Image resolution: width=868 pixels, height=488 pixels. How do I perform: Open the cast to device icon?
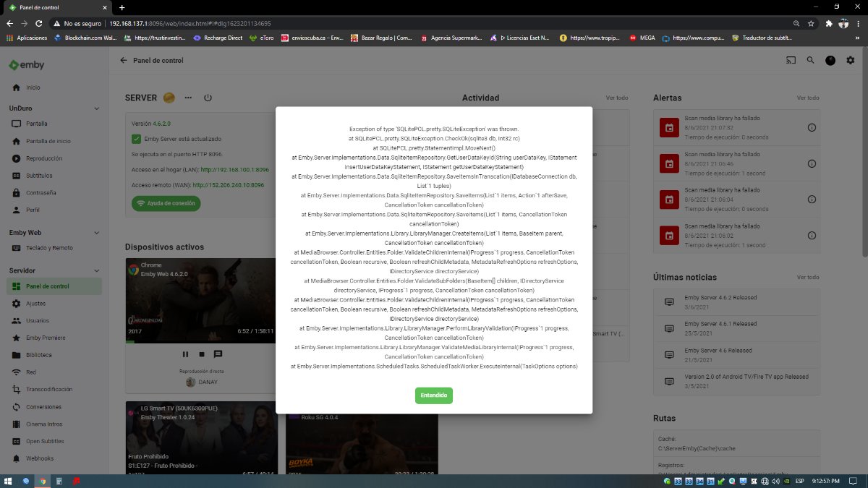791,61
